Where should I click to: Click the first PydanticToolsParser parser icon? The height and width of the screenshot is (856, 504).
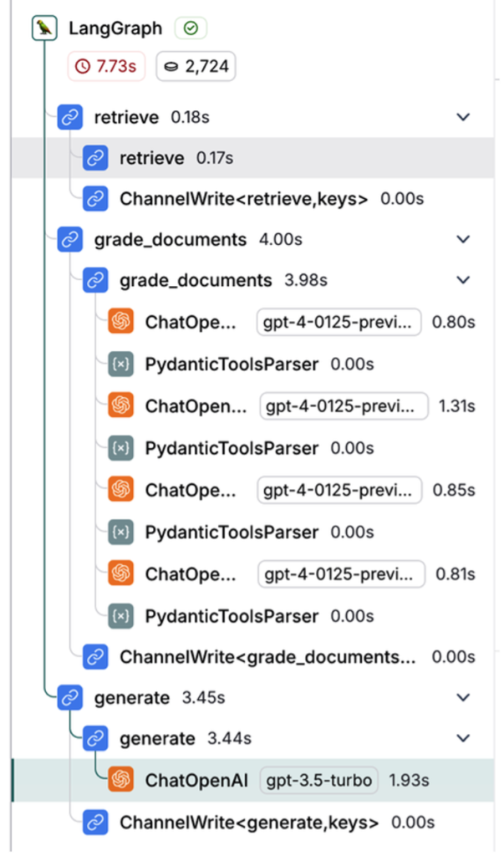[121, 364]
